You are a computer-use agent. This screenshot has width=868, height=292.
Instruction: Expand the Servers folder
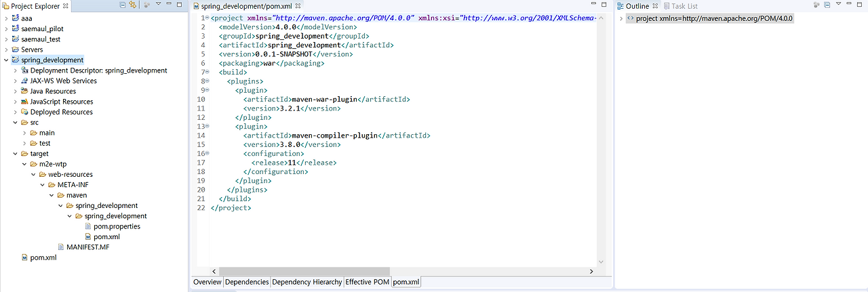click(x=6, y=49)
